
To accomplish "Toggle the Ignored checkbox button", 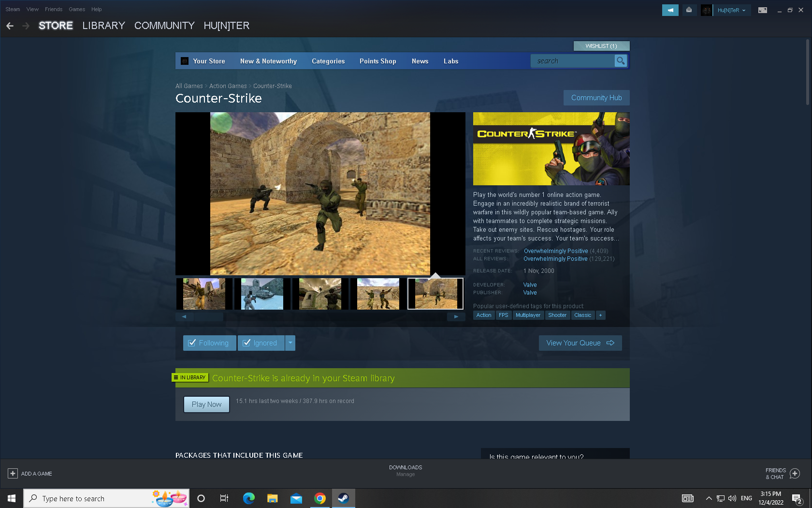I will pos(261,343).
